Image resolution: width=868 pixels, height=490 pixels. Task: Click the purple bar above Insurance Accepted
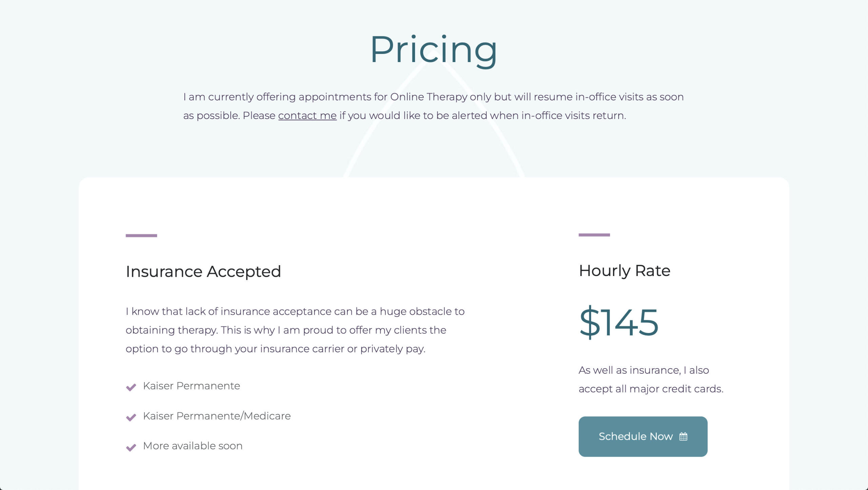click(141, 235)
